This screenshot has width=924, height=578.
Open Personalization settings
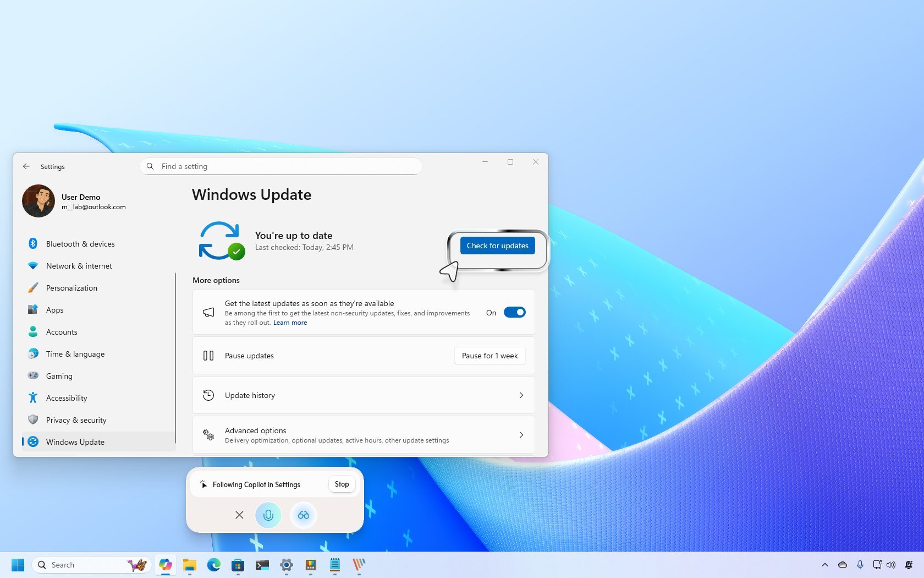pyautogui.click(x=71, y=287)
